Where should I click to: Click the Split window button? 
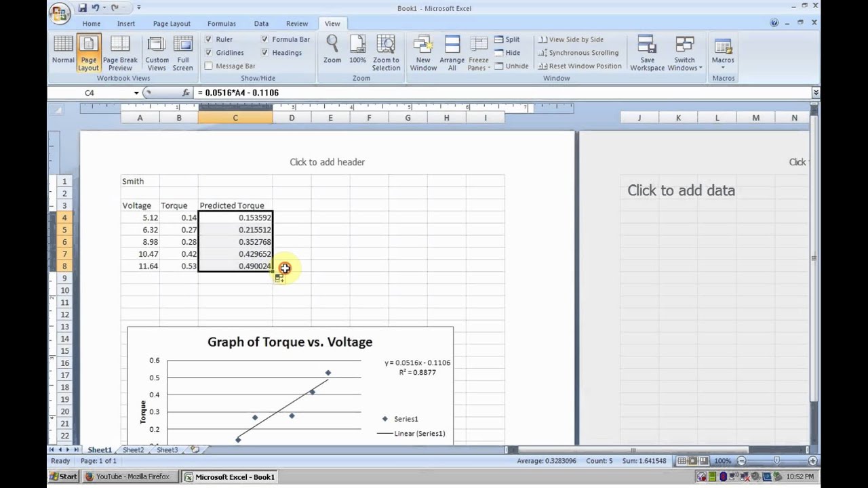(507, 39)
